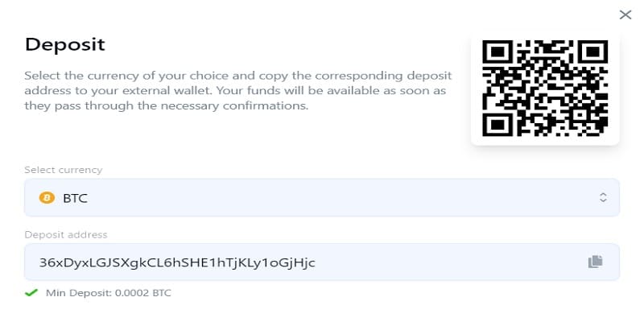Click the BTC text in the currency box
Screen dimensions: 644x322
[75, 197]
